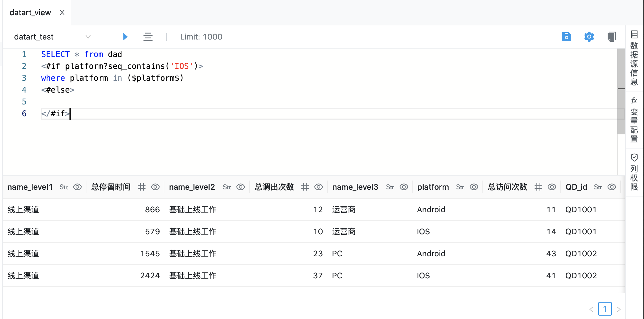Click the copy/save-as fragment icon

[612, 37]
